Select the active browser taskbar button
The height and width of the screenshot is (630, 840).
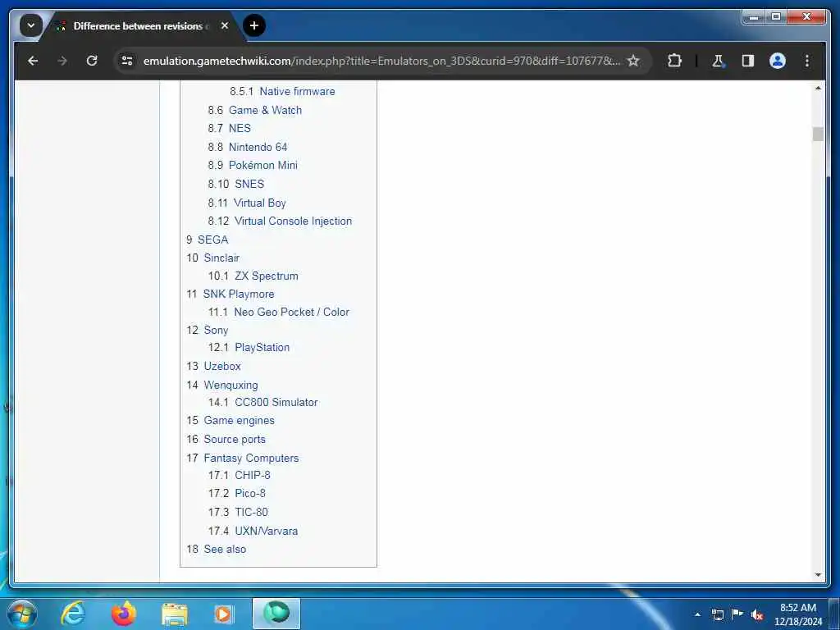point(276,614)
